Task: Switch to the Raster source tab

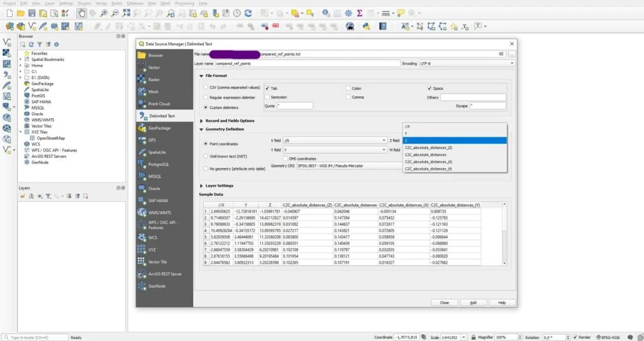Action: [x=165, y=80]
